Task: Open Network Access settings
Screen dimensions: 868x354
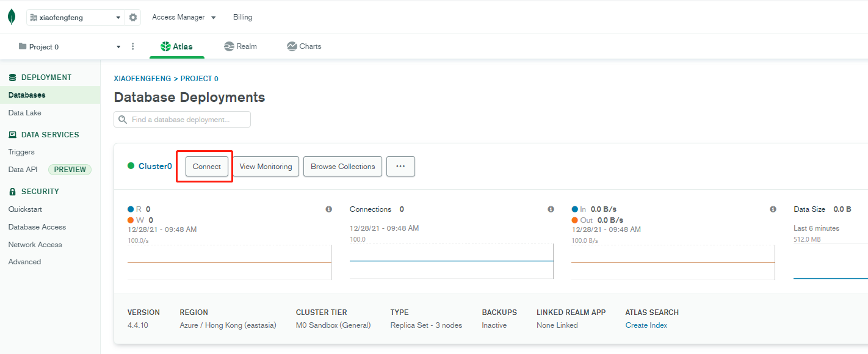Action: coord(35,245)
